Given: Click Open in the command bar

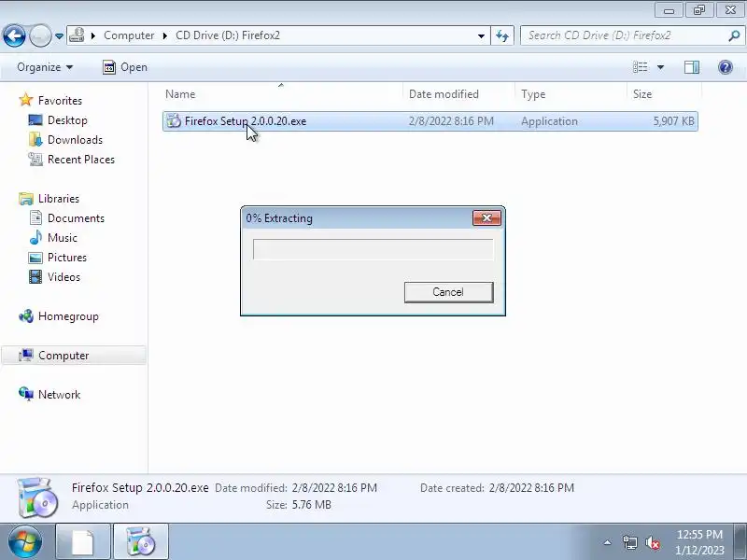Looking at the screenshot, I should pos(125,67).
